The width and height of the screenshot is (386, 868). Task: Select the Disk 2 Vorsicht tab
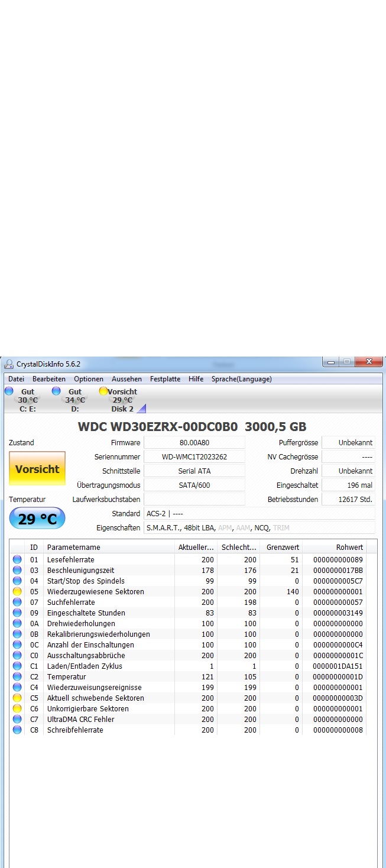point(121,400)
